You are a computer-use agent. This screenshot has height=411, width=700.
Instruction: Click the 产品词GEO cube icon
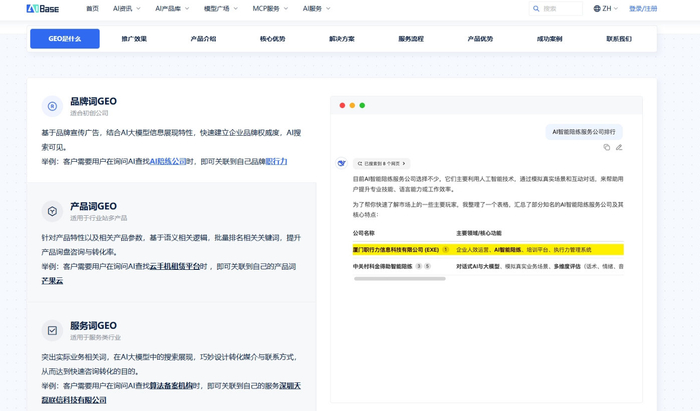coord(52,211)
